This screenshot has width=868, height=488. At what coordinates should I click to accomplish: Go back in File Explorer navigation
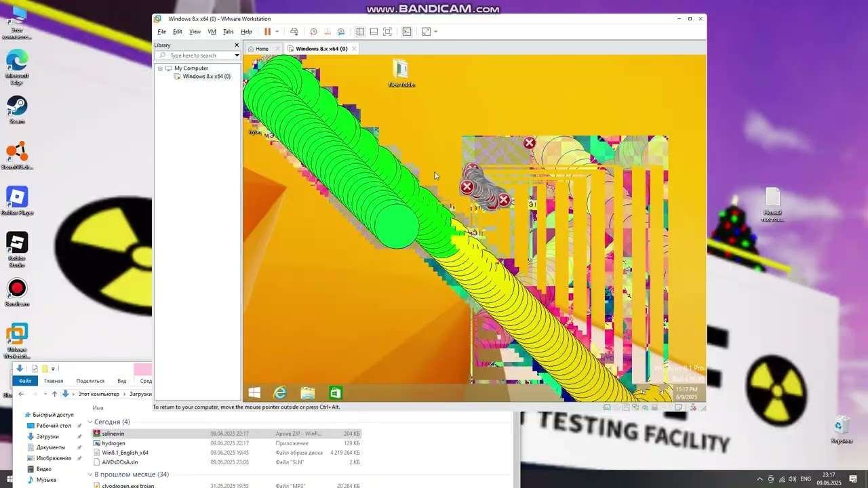click(x=21, y=394)
